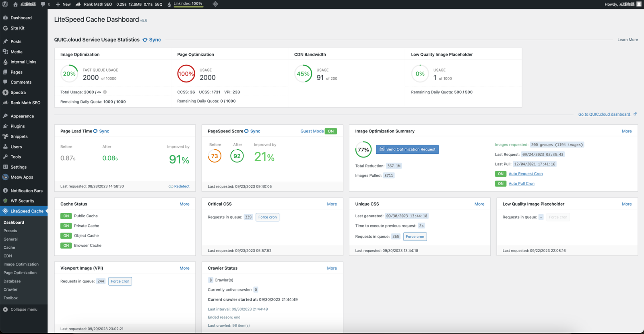The width and height of the screenshot is (644, 334).
Task: Click the diamond icon in admin bar
Action: (215, 4)
